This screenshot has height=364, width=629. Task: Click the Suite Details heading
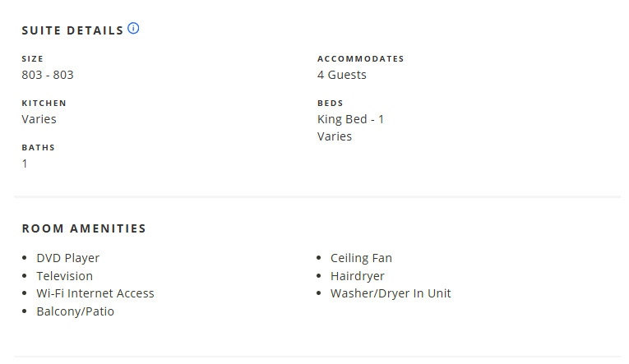tap(72, 30)
